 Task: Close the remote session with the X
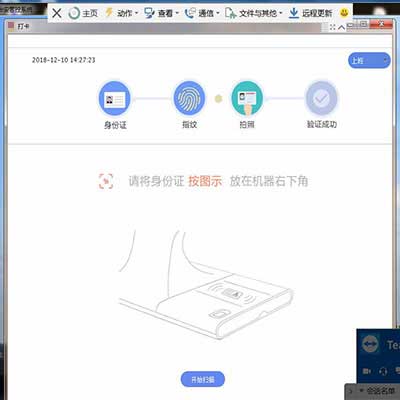pyautogui.click(x=57, y=13)
